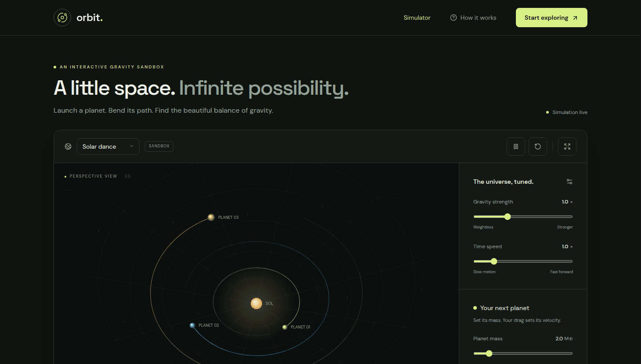Click the globe icon left of Solar dance
The width and height of the screenshot is (641, 364).
pyautogui.click(x=68, y=146)
